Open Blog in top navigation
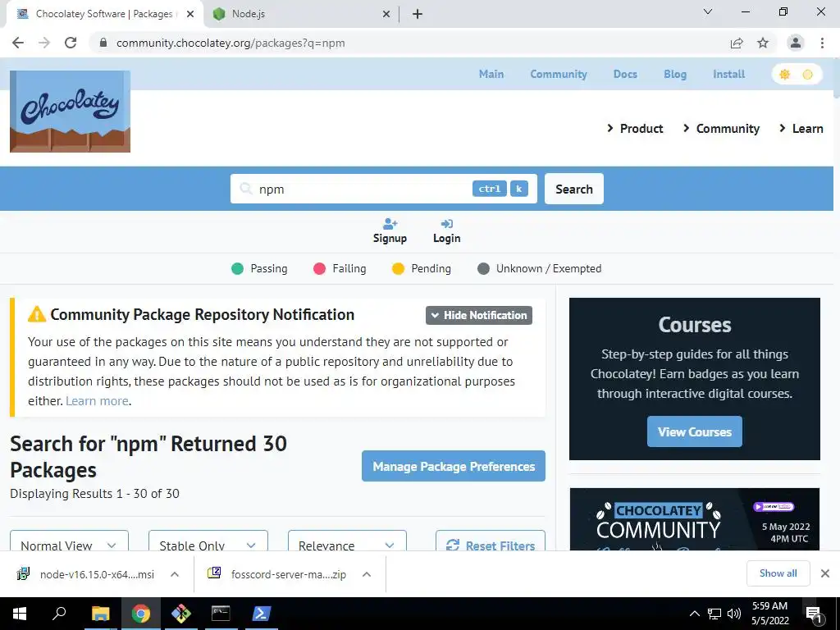Screen dimensions: 840x630 click(x=675, y=74)
